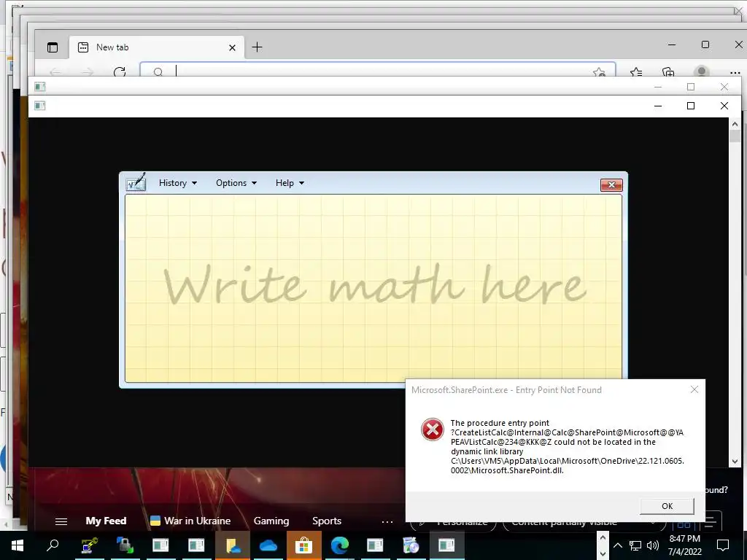The image size is (747, 560).
Task: Show hidden system tray icons
Action: click(x=617, y=545)
